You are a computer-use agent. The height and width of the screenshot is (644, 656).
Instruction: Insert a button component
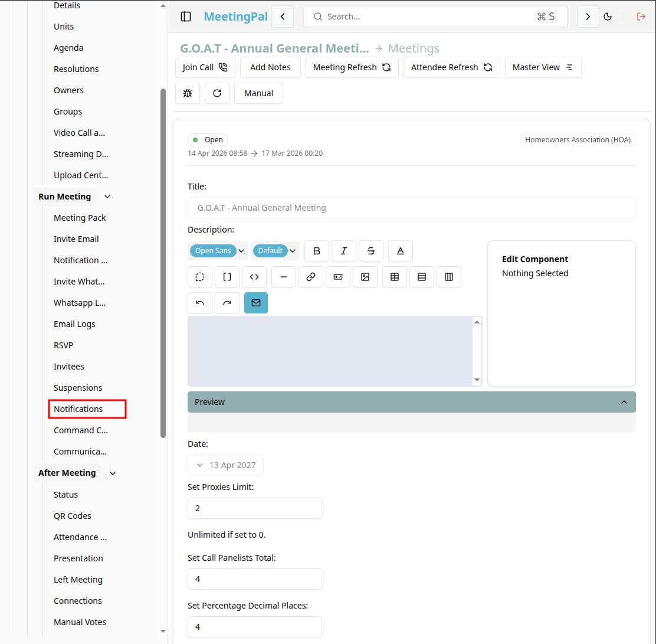pos(338,277)
